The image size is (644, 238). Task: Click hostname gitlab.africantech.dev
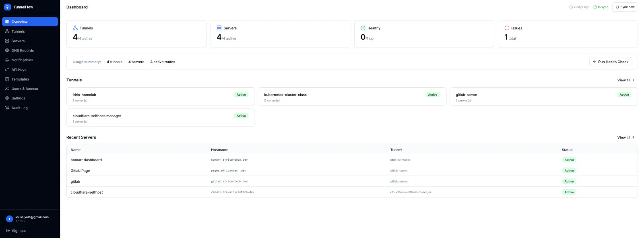[229, 182]
